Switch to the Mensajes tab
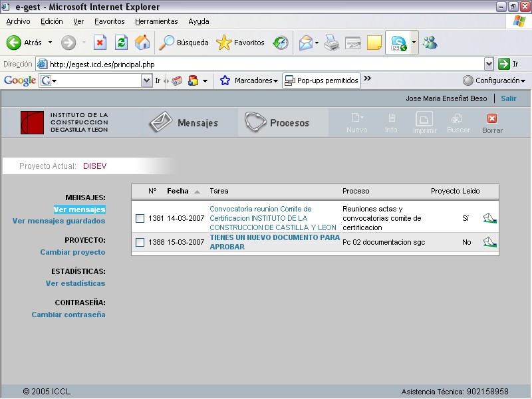Screen dimensions: 532x399 184,122
